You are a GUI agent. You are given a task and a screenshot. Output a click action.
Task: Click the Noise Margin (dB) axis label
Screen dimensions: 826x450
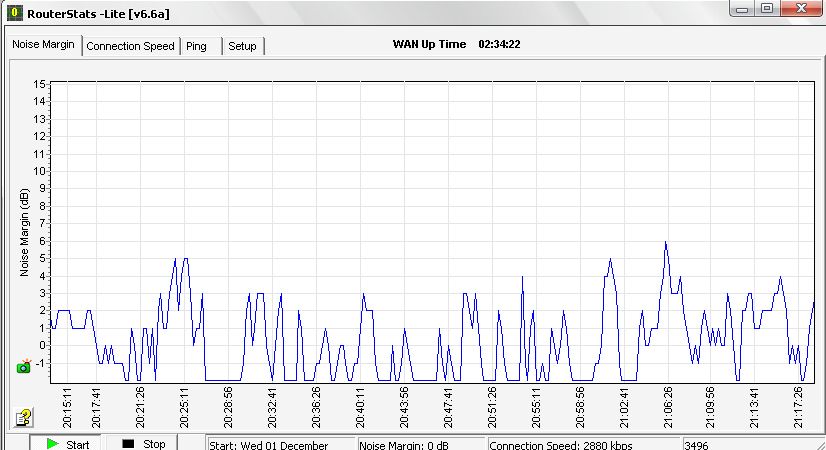(26, 232)
